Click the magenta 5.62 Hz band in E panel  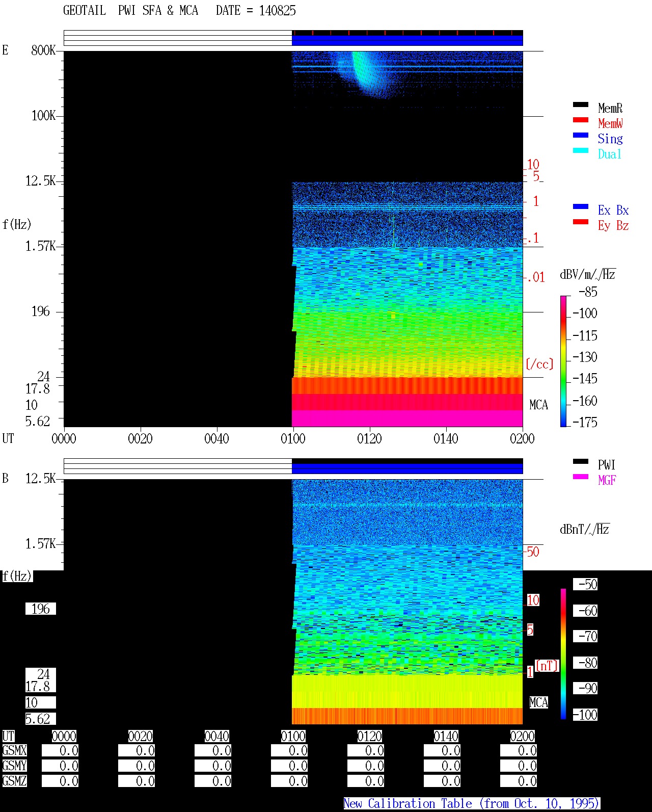[407, 418]
